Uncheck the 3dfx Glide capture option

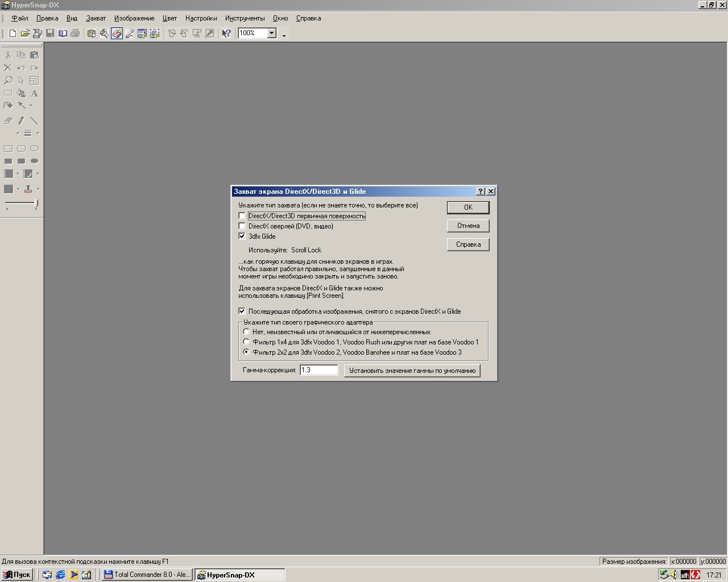(x=242, y=236)
